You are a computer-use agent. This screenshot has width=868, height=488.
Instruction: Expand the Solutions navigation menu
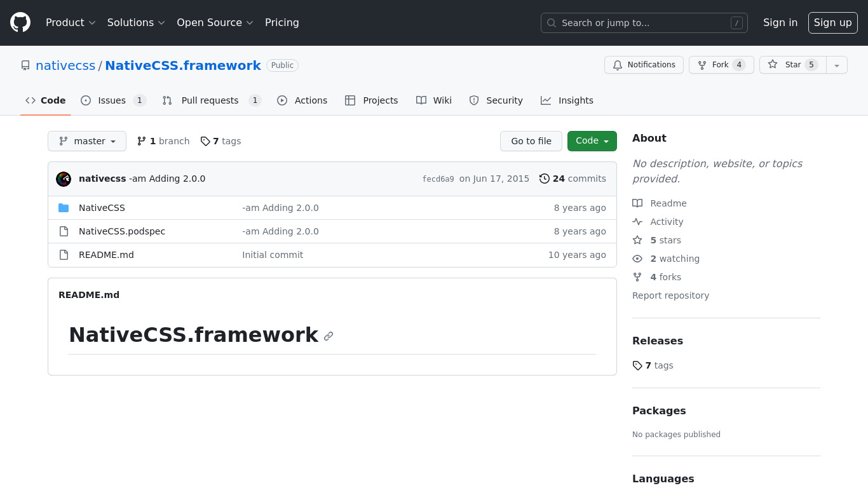tap(136, 23)
